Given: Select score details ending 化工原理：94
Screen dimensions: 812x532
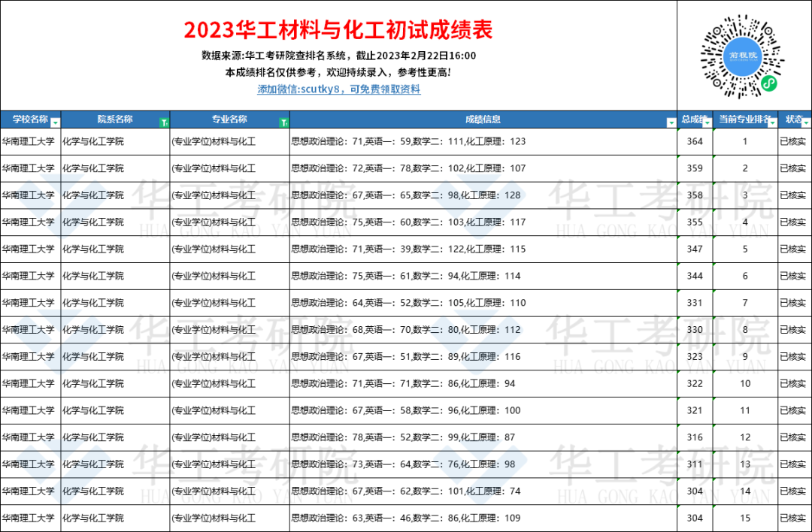Looking at the screenshot, I should click(x=483, y=383).
